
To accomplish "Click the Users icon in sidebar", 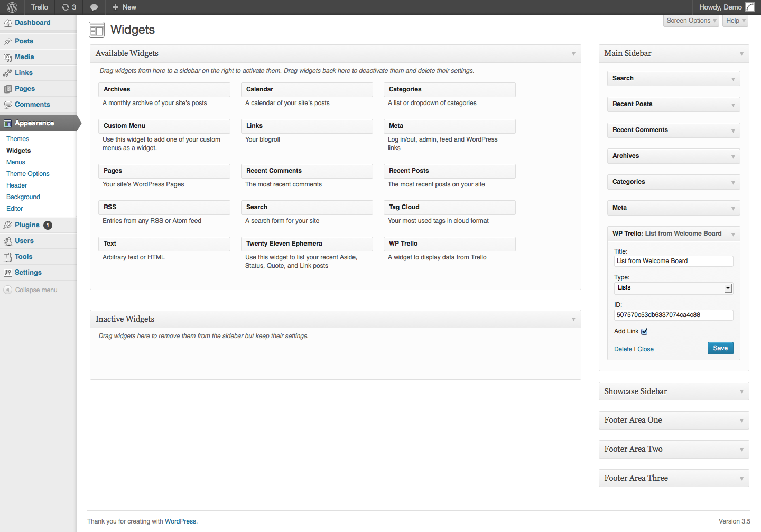I will pos(8,241).
